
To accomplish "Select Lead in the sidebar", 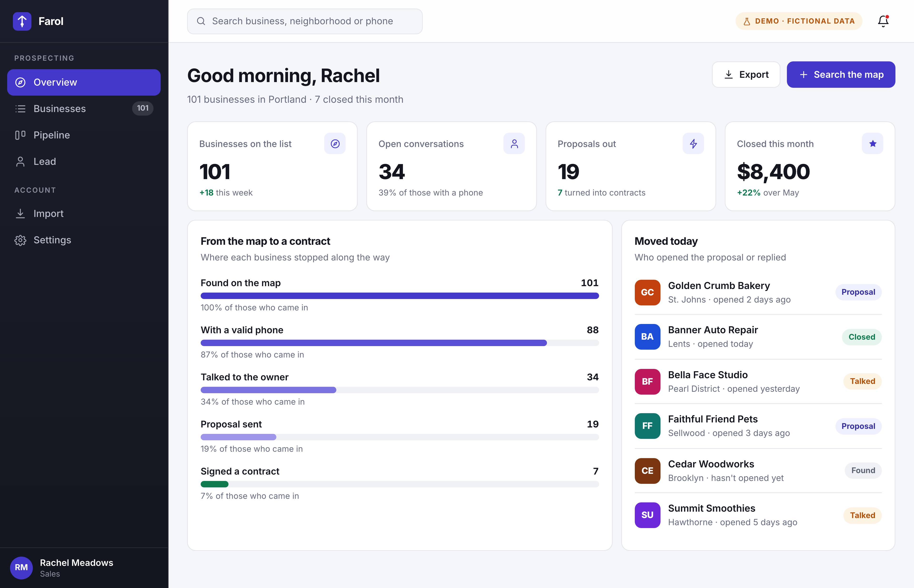I will click(x=84, y=162).
